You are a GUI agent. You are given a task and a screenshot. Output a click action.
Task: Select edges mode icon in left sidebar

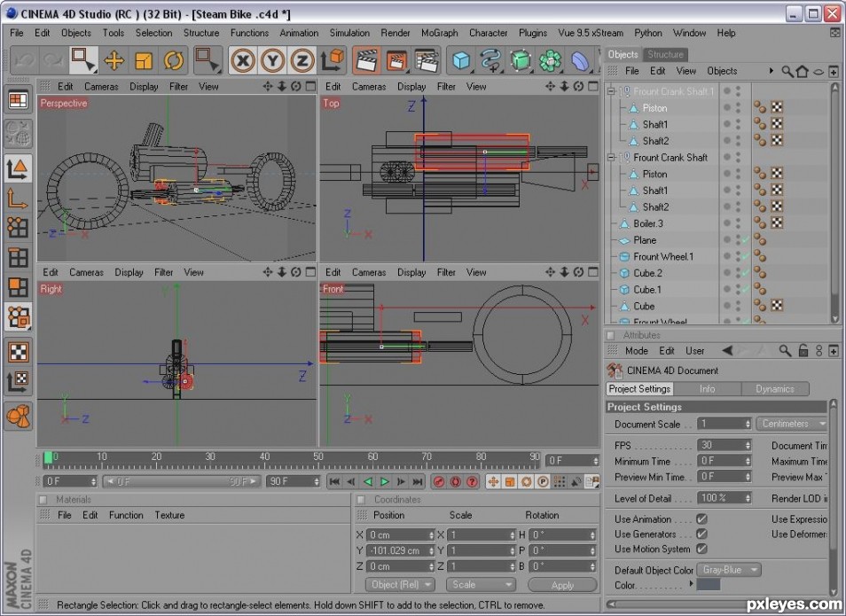point(18,258)
